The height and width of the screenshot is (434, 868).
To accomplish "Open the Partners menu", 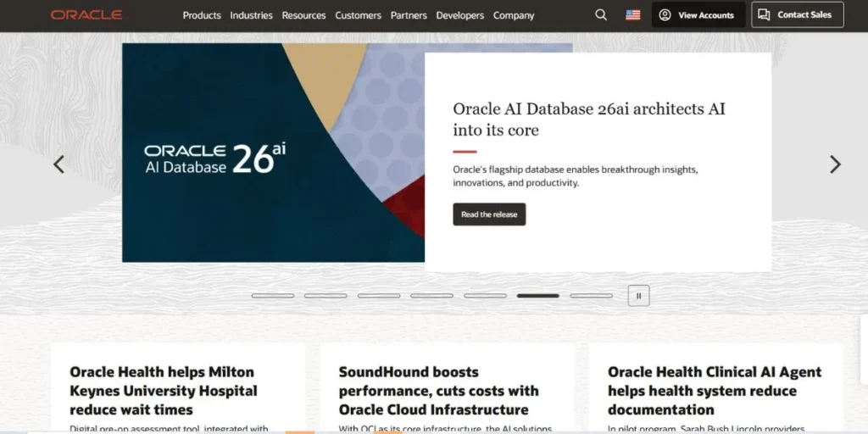I will point(409,15).
